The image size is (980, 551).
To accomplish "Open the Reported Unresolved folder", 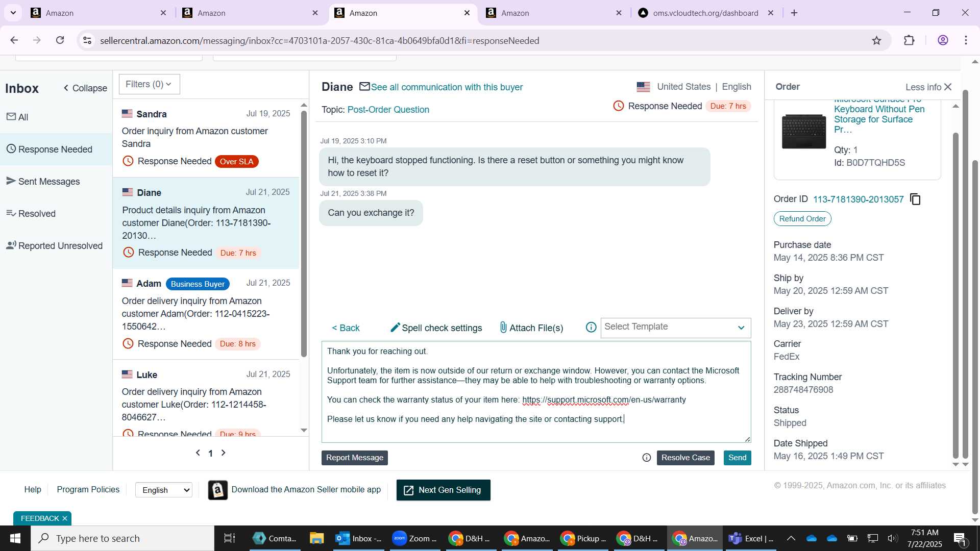I will pyautogui.click(x=56, y=245).
